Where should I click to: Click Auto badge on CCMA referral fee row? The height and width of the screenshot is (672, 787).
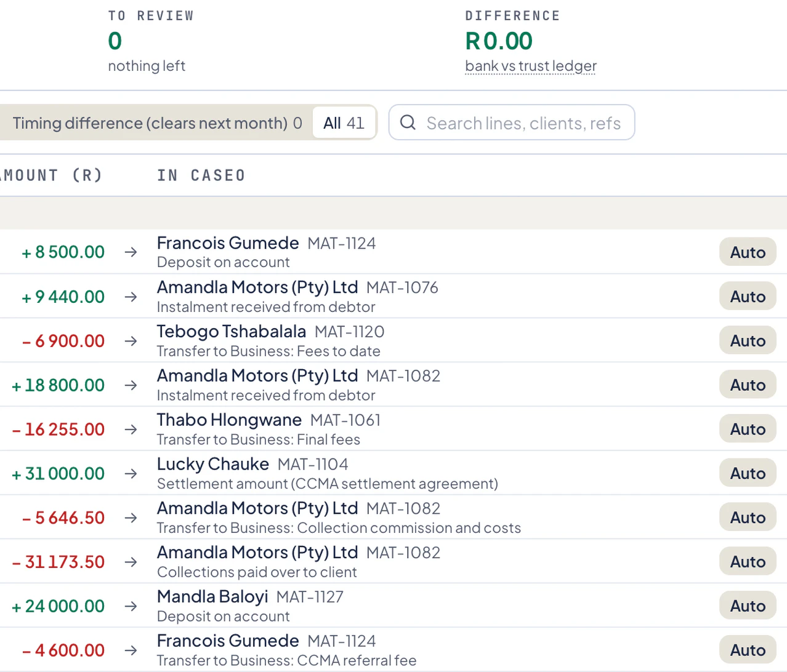pos(748,650)
